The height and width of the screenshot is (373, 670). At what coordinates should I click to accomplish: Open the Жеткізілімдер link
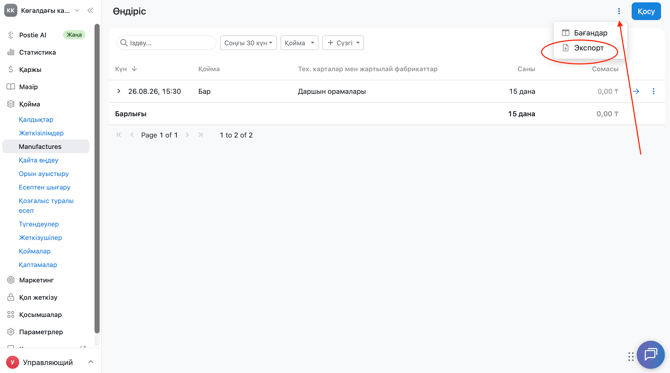point(41,133)
